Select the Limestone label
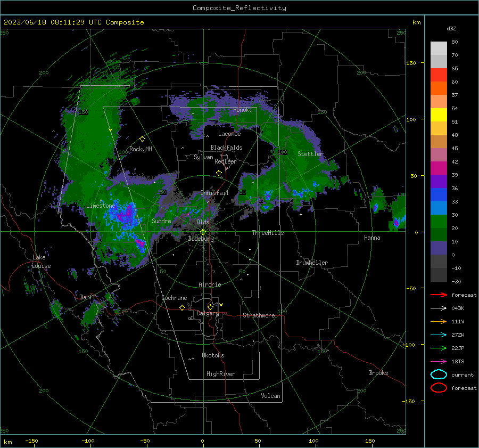 click(101, 206)
